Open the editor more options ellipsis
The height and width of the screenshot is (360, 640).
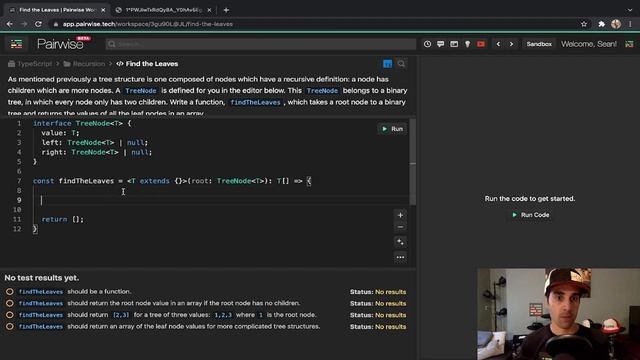coord(400,257)
